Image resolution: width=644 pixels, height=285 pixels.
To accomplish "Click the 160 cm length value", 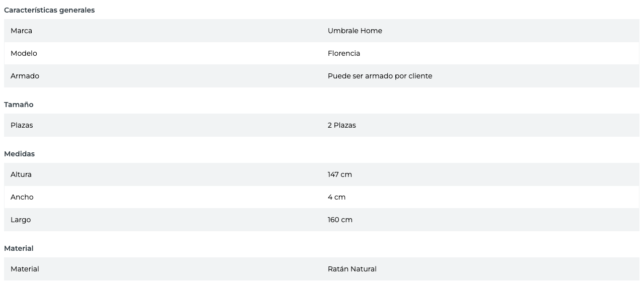I will (340, 220).
